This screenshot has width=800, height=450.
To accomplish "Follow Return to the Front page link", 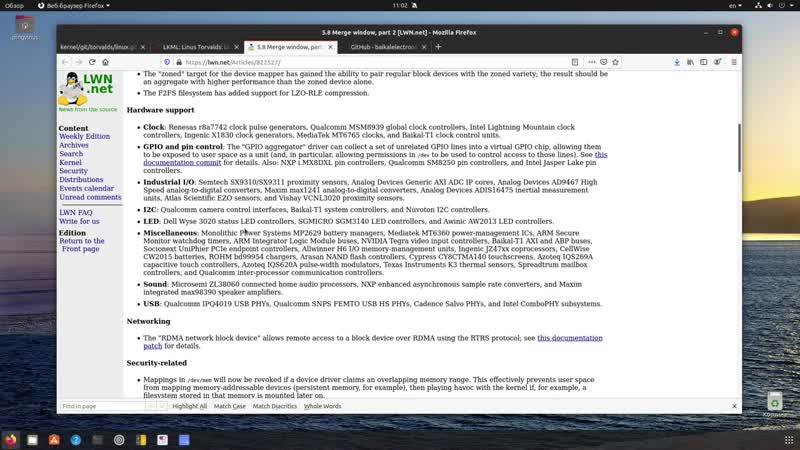I will (82, 245).
